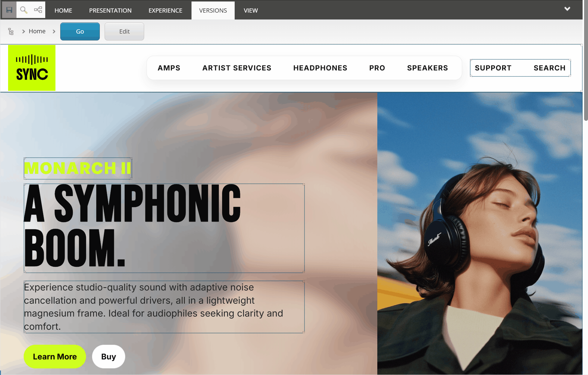The image size is (588, 375).
Task: Click the Learn More button
Action: (55, 356)
